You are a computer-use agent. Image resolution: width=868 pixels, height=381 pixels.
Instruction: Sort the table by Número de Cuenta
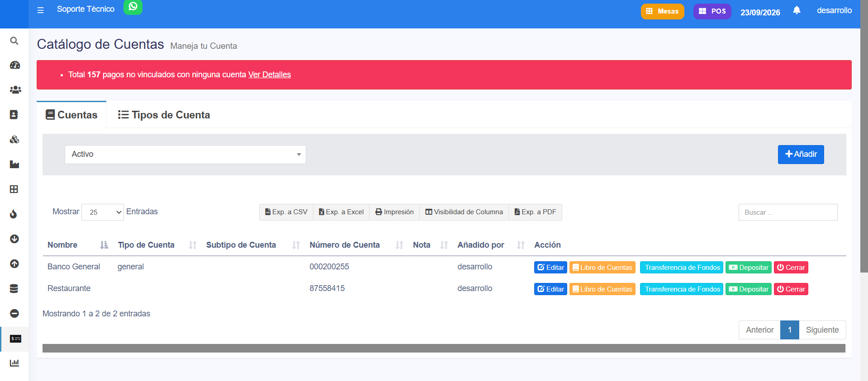pyautogui.click(x=356, y=245)
